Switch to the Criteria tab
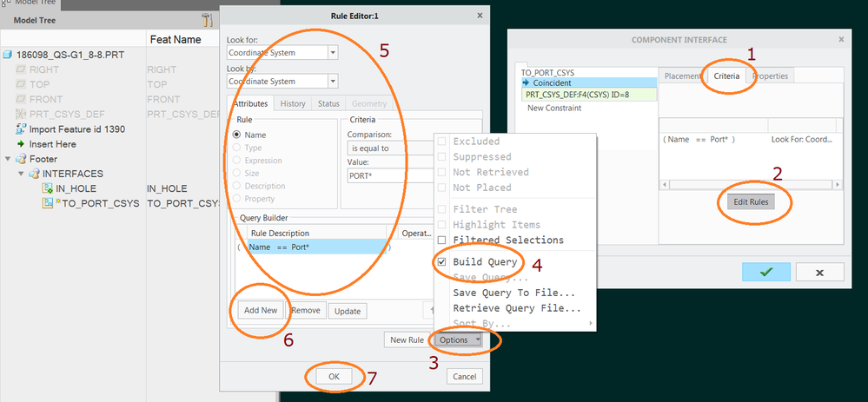The width and height of the screenshot is (868, 402). [726, 76]
